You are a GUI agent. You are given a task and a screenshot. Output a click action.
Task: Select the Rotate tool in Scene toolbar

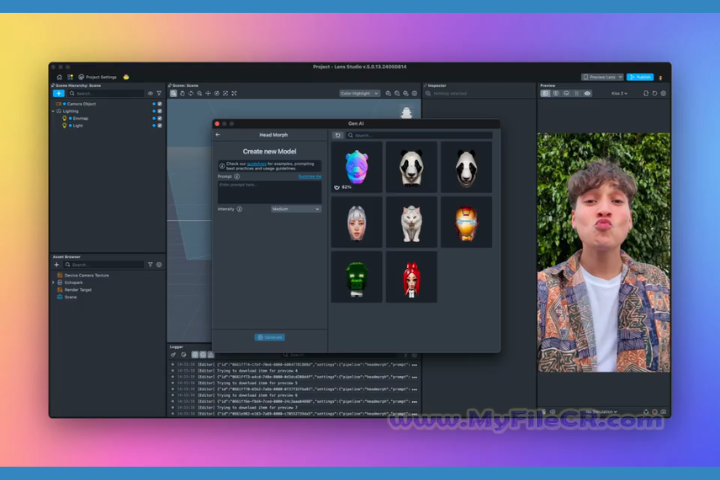[x=191, y=93]
